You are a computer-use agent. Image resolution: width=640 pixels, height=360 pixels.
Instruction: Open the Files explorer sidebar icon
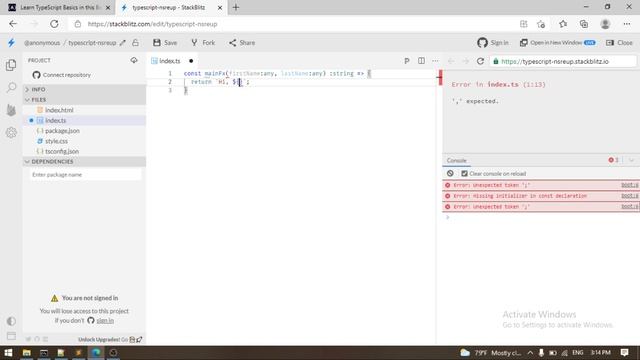[x=11, y=65]
